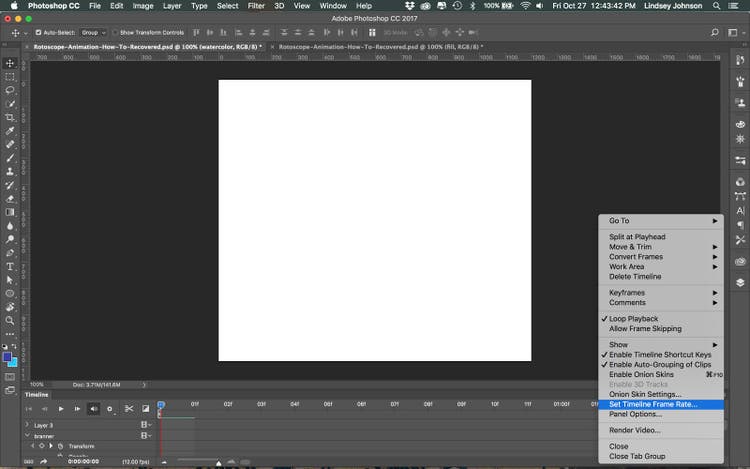
Task: Switch to the watercolor document tab
Action: pos(147,47)
